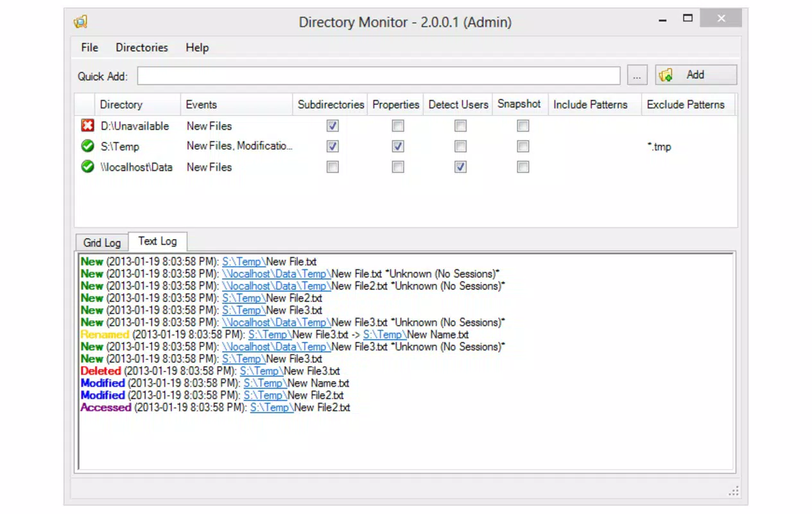Close the Directory Monitor window

point(721,19)
